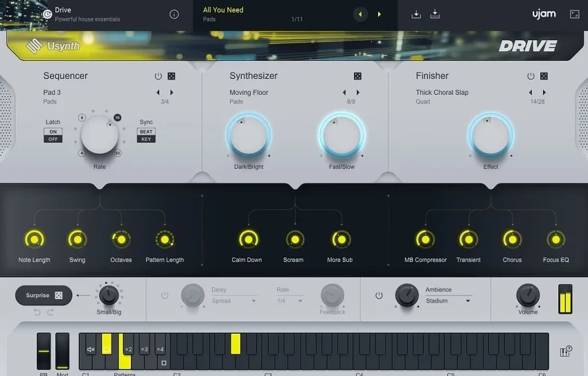Toggle the Ambience power button

tap(379, 296)
